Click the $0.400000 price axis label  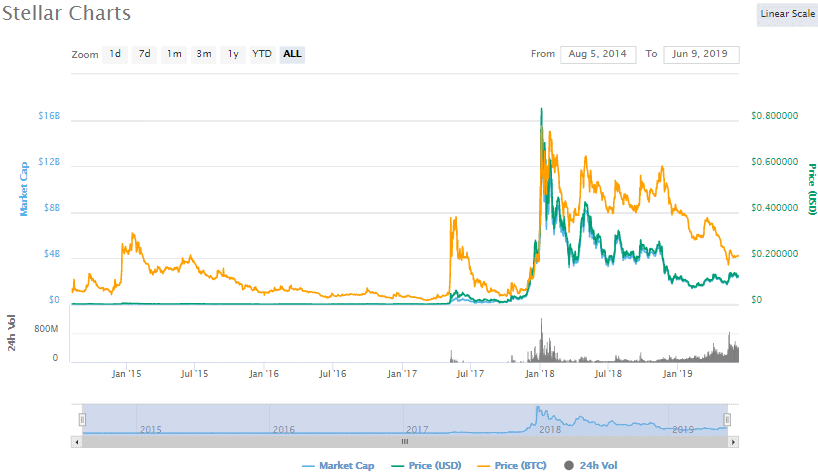pos(775,208)
